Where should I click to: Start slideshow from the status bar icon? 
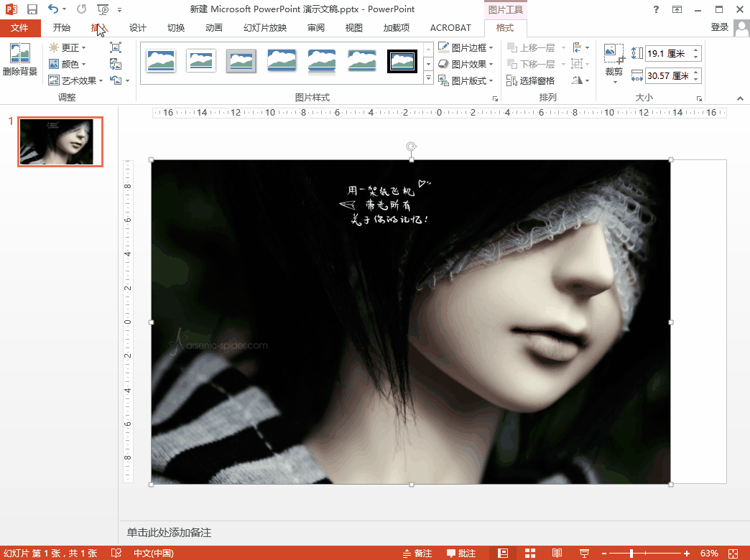585,554
